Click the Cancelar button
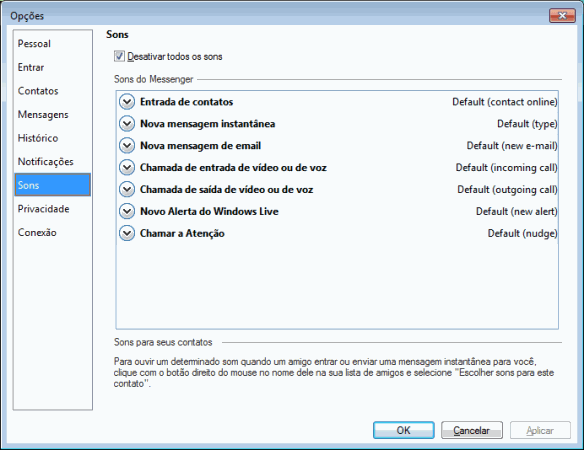The width and height of the screenshot is (584, 450). (472, 430)
